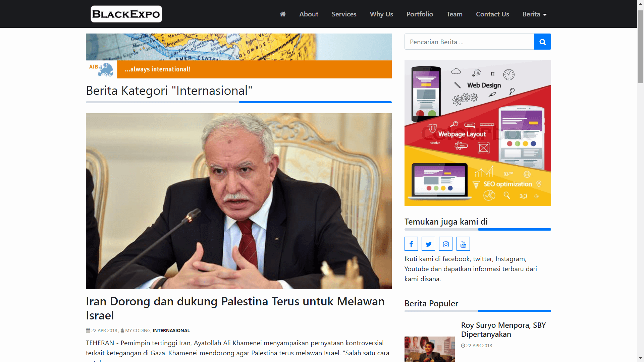This screenshot has height=362, width=644.
Task: Click the INTERNASIONAL category label
Action: (x=171, y=330)
